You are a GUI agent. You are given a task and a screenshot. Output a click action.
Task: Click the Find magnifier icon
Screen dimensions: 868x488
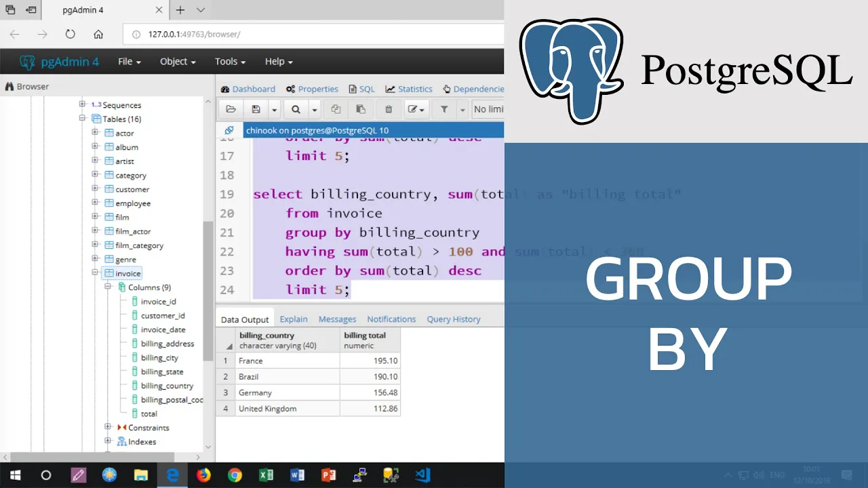pyautogui.click(x=296, y=109)
